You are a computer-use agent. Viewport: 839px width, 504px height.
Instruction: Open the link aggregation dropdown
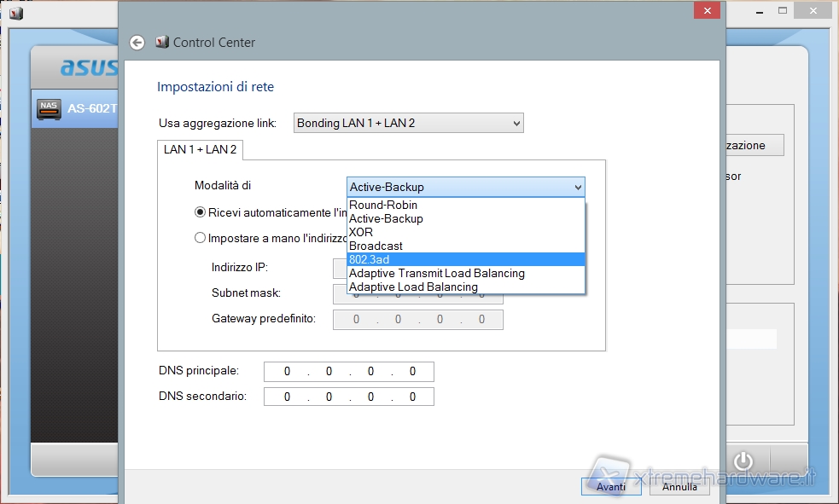tap(408, 124)
